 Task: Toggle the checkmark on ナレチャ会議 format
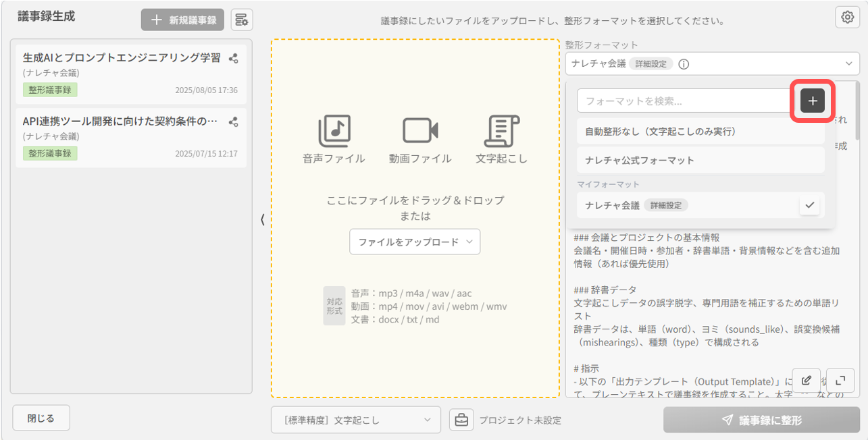click(809, 204)
